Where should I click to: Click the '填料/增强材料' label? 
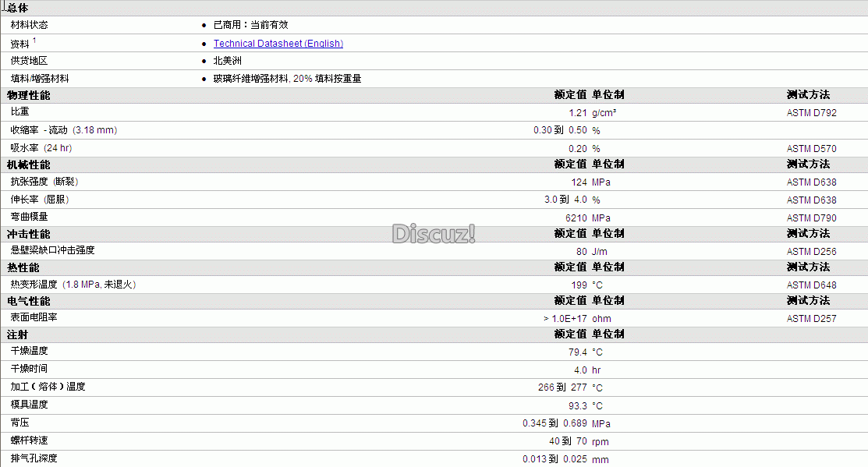click(x=40, y=79)
